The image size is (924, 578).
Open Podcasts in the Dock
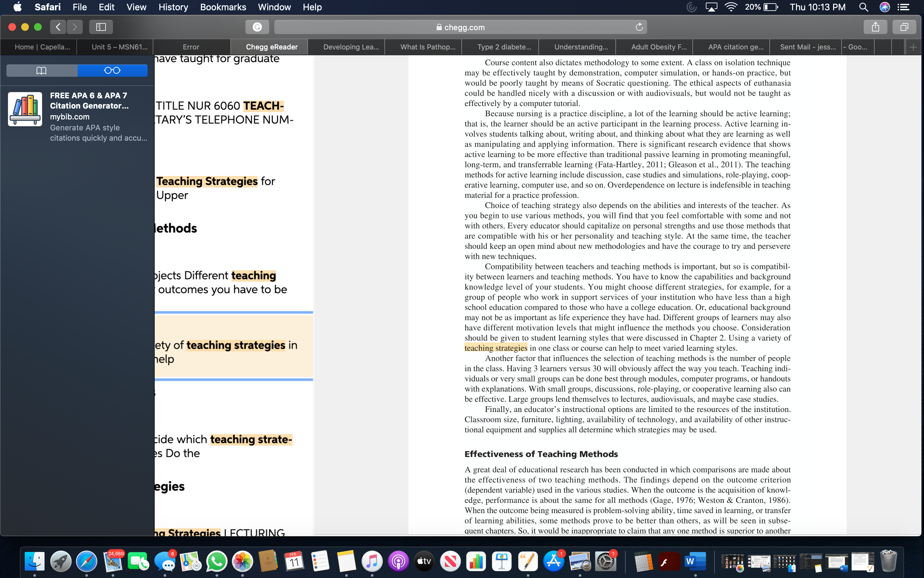coord(398,561)
